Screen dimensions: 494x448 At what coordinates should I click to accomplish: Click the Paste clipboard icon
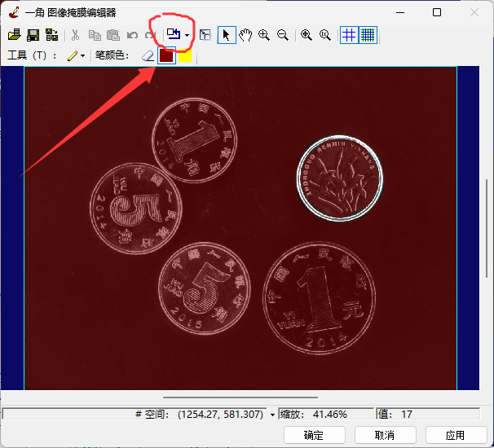point(113,35)
